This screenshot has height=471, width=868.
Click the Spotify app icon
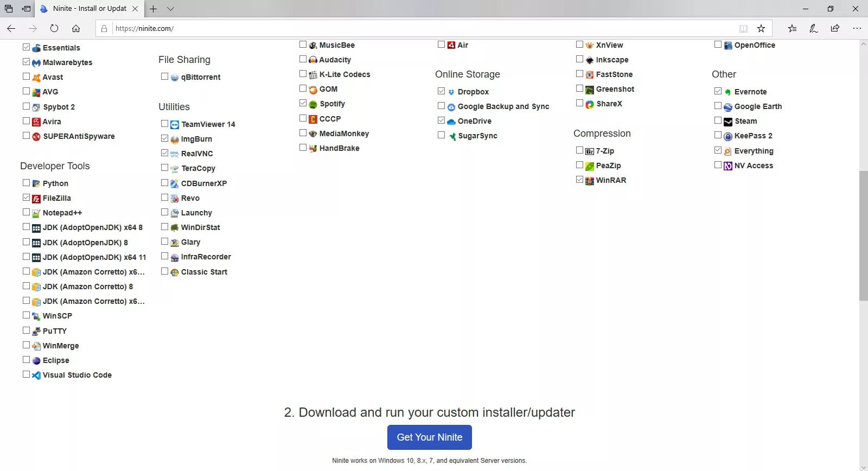click(313, 104)
